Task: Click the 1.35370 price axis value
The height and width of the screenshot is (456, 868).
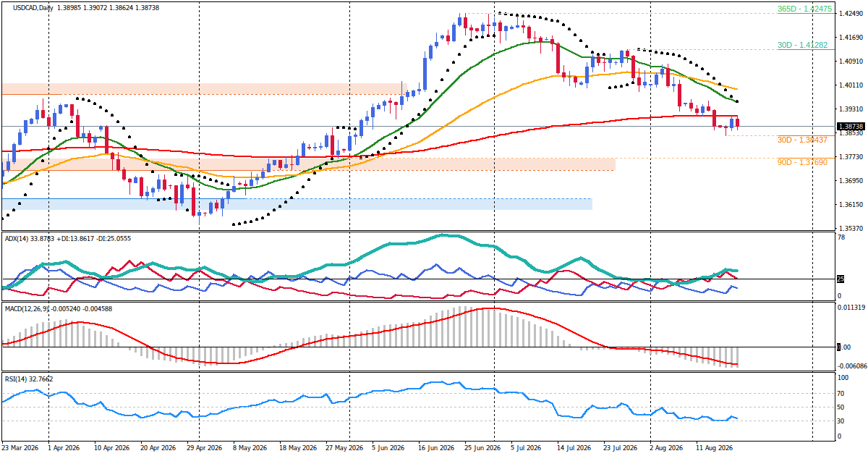Action: pos(851,228)
